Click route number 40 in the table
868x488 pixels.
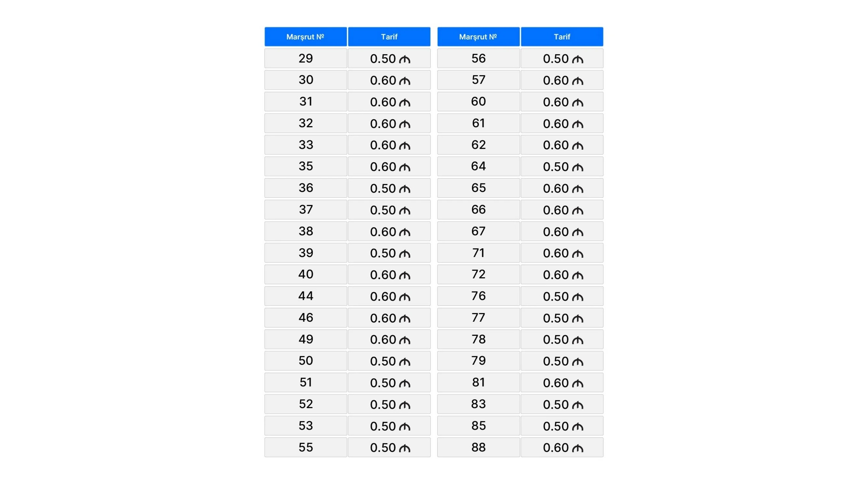(306, 274)
